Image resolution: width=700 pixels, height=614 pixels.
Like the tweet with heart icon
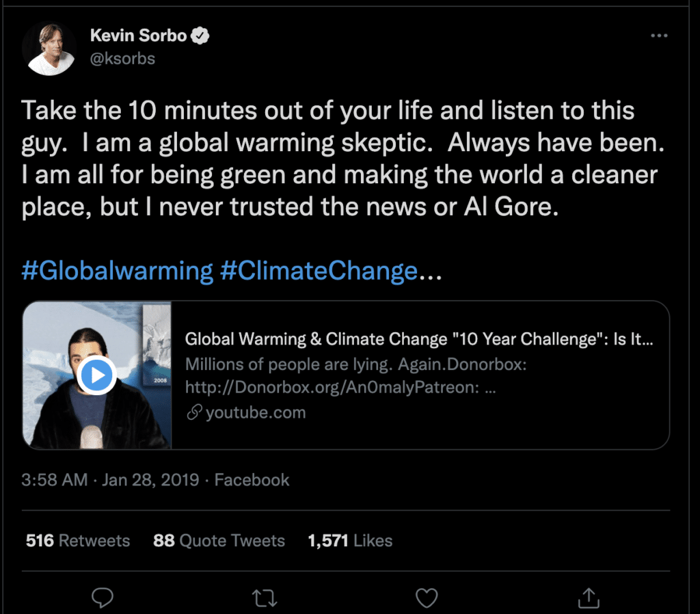pos(427,598)
